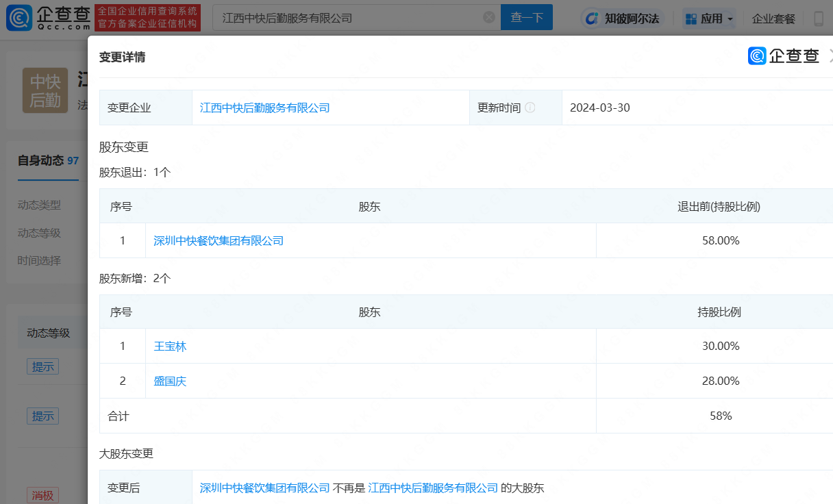833x504 pixels.
Task: Select the 58% total cell
Action: [x=721, y=416]
